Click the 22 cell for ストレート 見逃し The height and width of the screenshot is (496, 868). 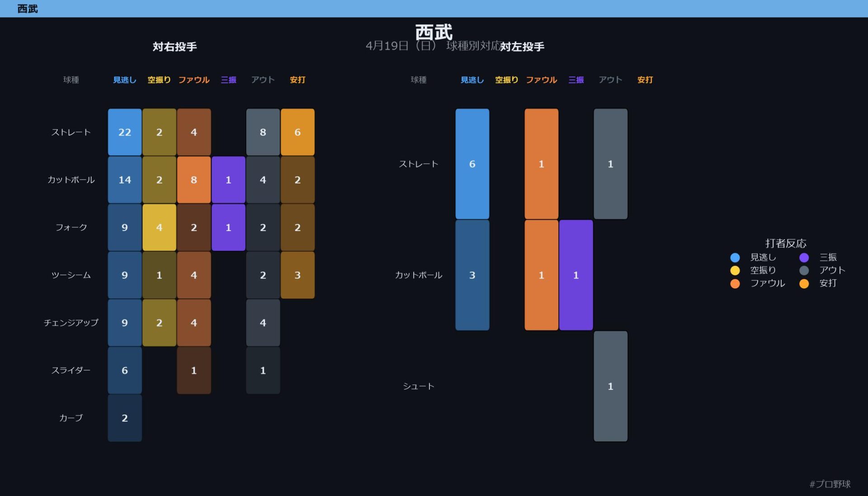pos(125,132)
